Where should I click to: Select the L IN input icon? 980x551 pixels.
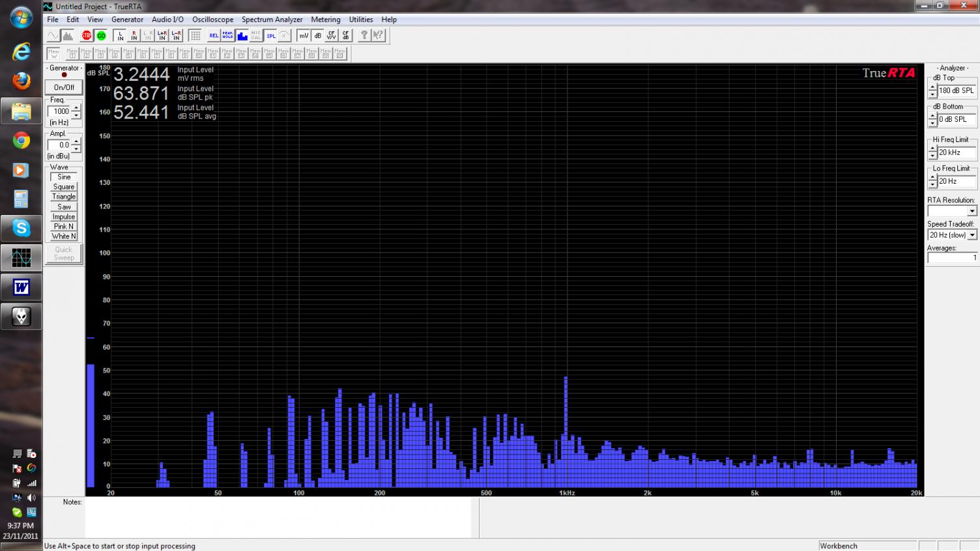120,35
